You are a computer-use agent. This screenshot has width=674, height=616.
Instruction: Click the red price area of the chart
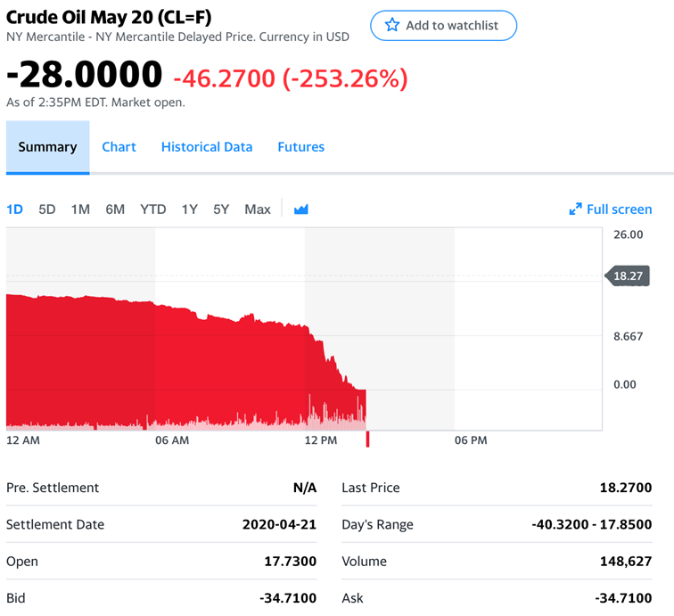tap(134, 357)
